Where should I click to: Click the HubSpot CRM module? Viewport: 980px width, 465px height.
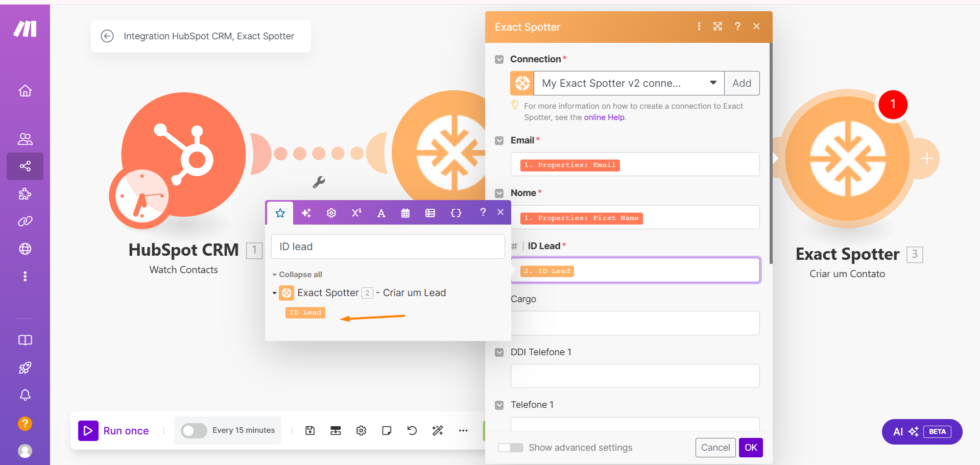(x=183, y=155)
